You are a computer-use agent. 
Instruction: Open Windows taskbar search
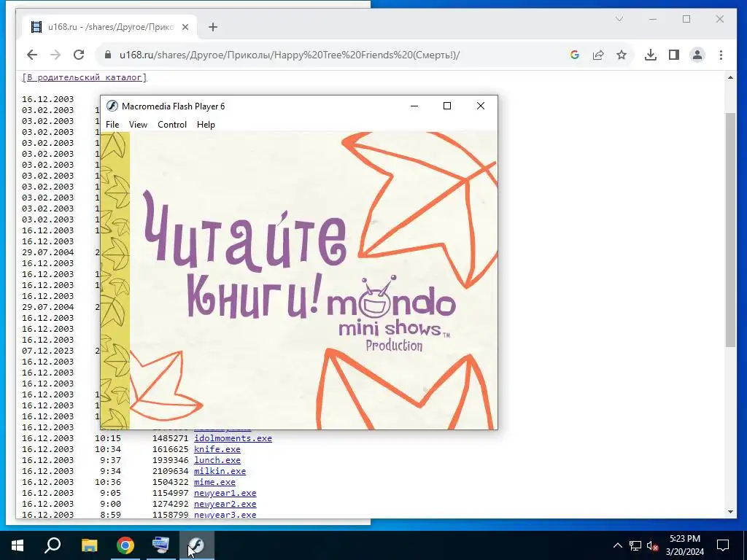pos(53,545)
